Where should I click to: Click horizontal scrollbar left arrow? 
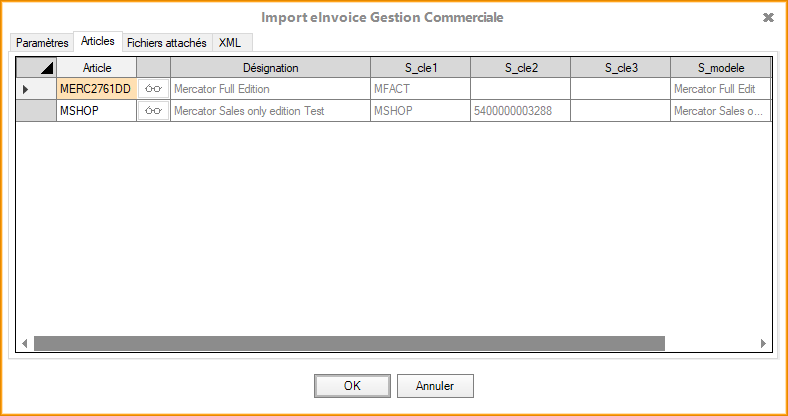pyautogui.click(x=25, y=343)
